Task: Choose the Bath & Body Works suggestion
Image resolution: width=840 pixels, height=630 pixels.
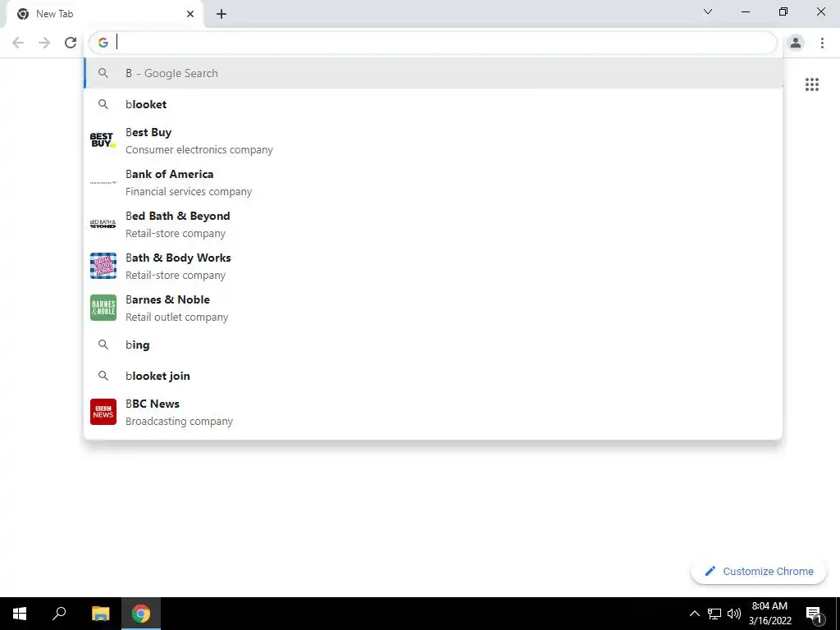Action: point(433,266)
